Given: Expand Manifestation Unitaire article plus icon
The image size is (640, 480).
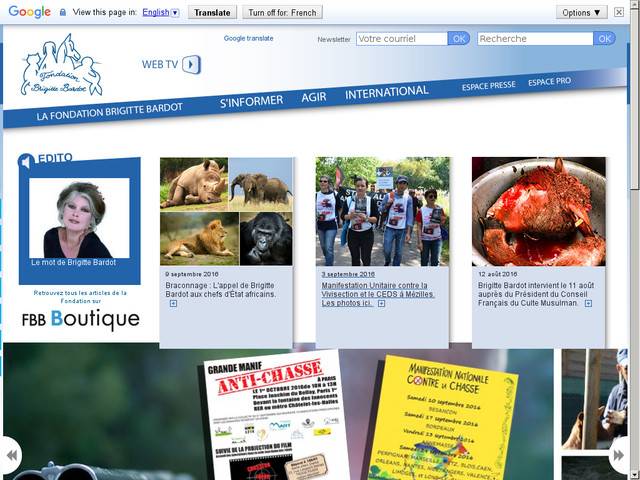Looking at the screenshot, I should (381, 303).
